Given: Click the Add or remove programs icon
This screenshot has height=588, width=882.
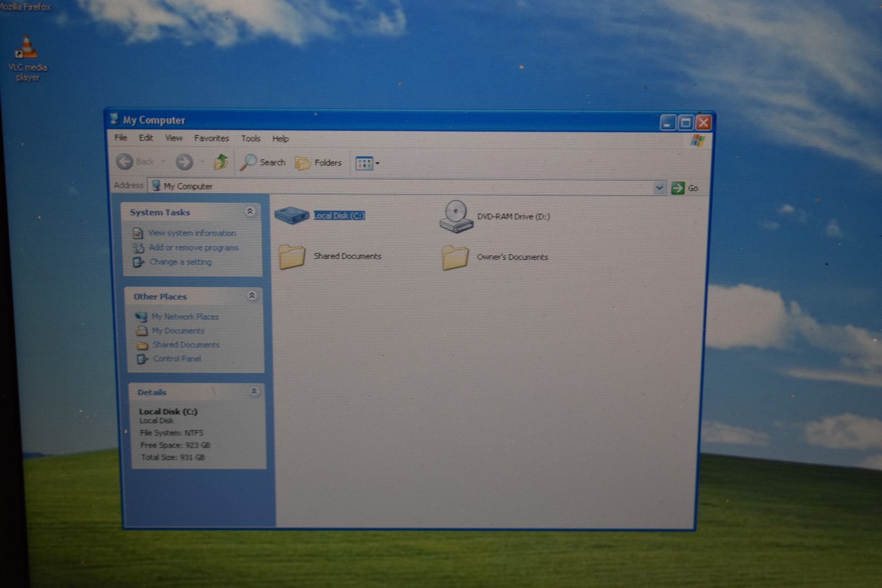Looking at the screenshot, I should (138, 248).
